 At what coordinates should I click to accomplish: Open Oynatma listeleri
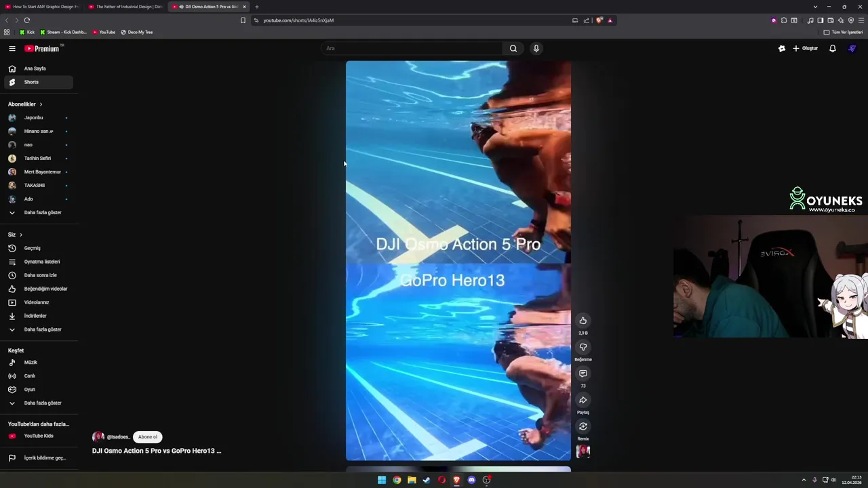39,262
